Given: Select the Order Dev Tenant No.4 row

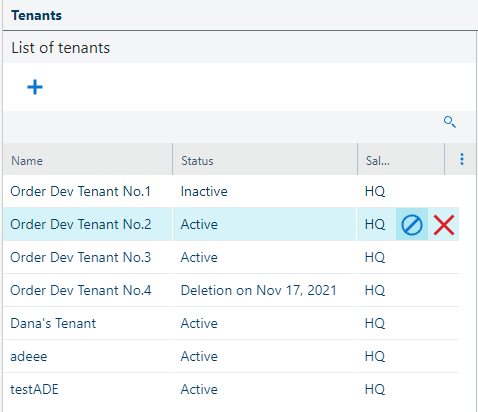Looking at the screenshot, I should [231, 290].
